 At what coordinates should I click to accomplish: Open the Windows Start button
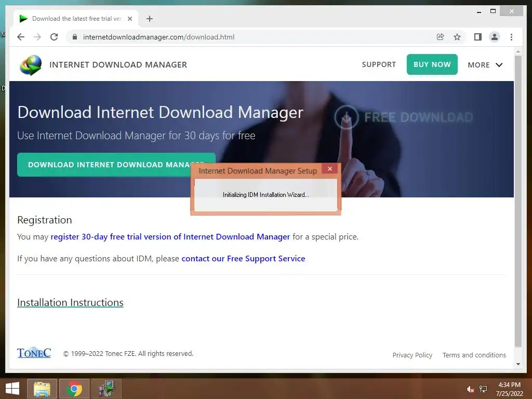click(x=12, y=389)
